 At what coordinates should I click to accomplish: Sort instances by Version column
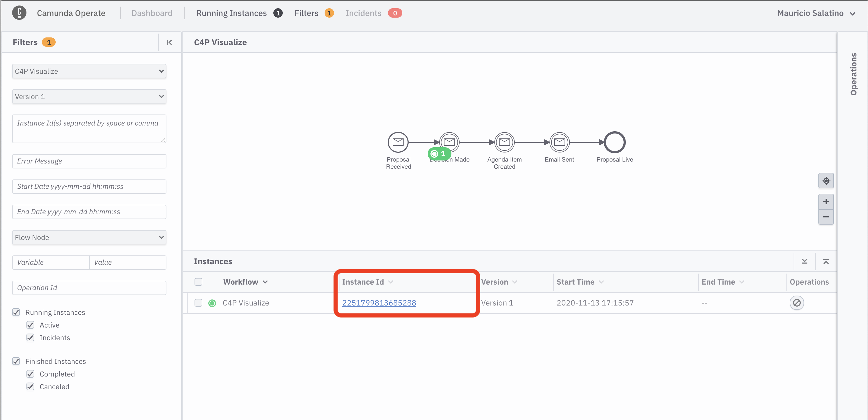[499, 282]
